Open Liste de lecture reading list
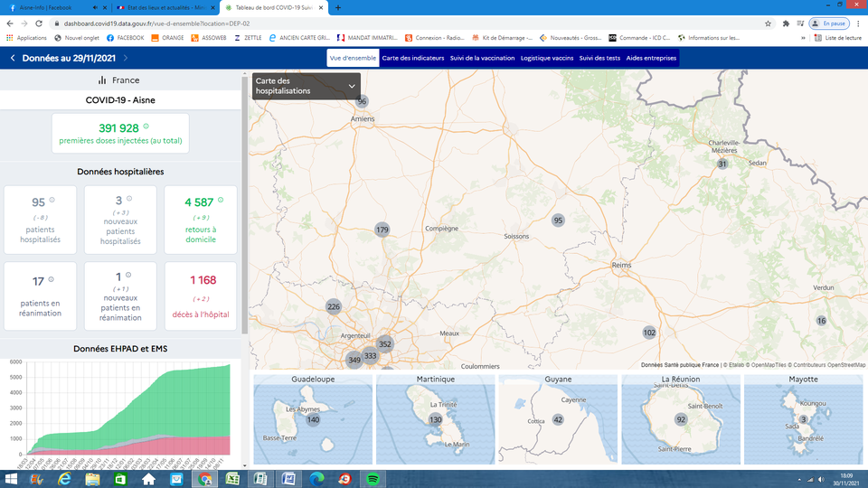Screen dimensions: 868x488 [838, 38]
